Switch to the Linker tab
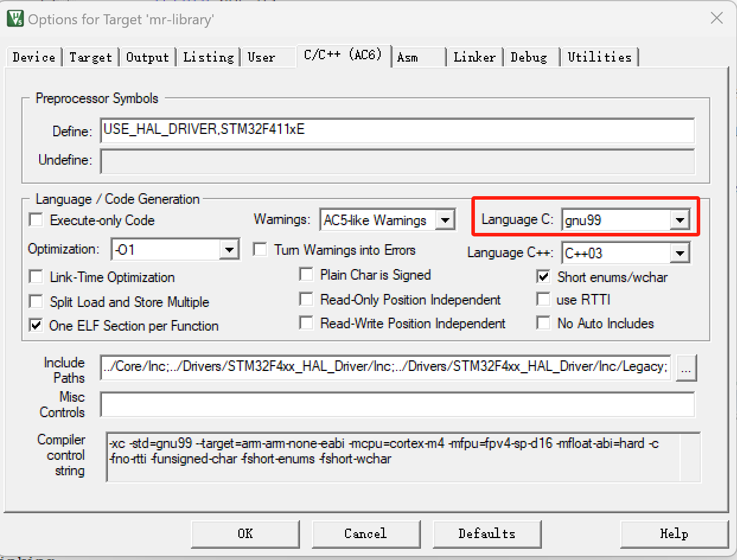Viewport: 737px width, 560px height. tap(474, 57)
